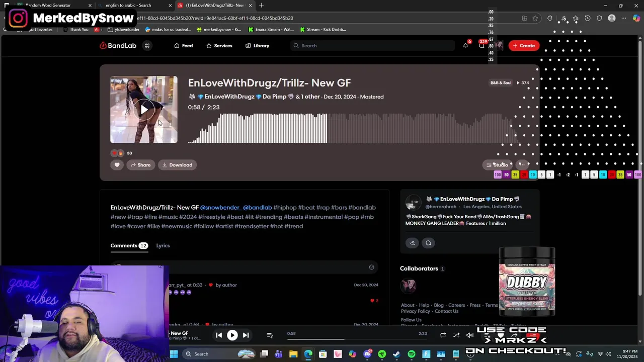Toggle repeat in the bottom player
Image resolution: width=644 pixels, height=362 pixels.
tap(443, 335)
